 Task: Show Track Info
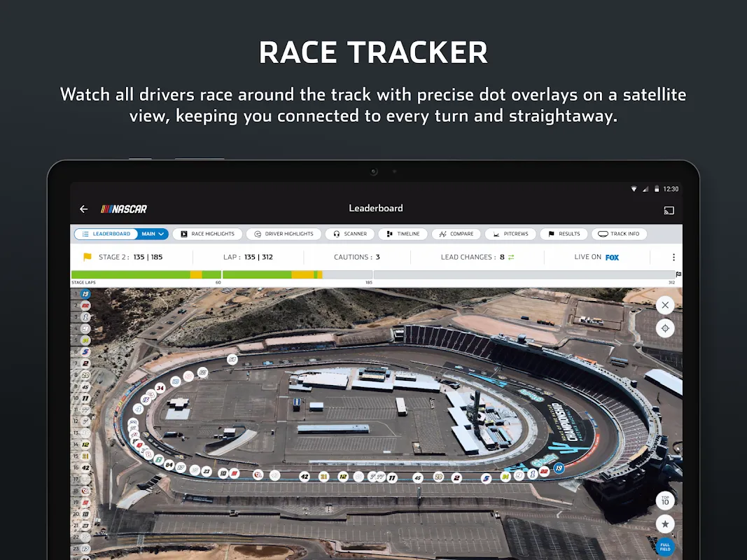coord(619,234)
